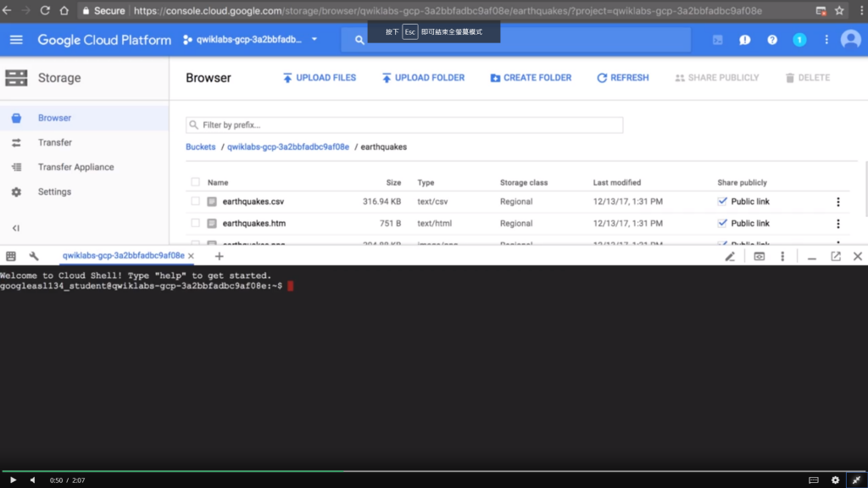Click REFRESH button in the Browser toolbar
Screen dimensions: 868x488
(623, 78)
